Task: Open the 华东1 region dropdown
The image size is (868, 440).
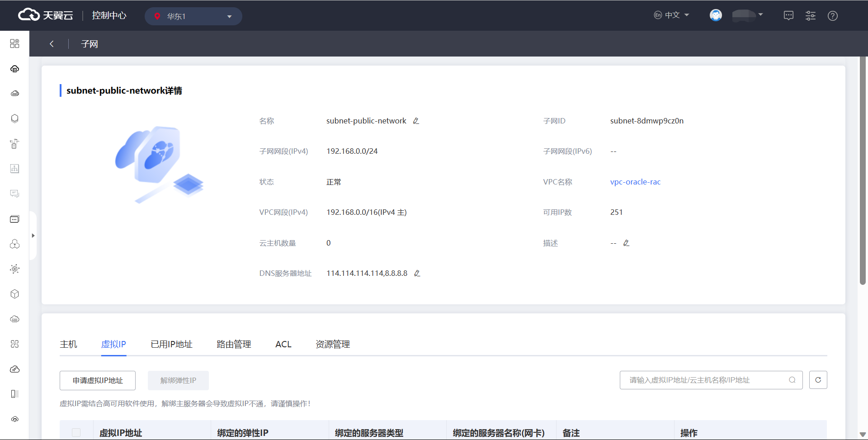Action: (x=193, y=16)
